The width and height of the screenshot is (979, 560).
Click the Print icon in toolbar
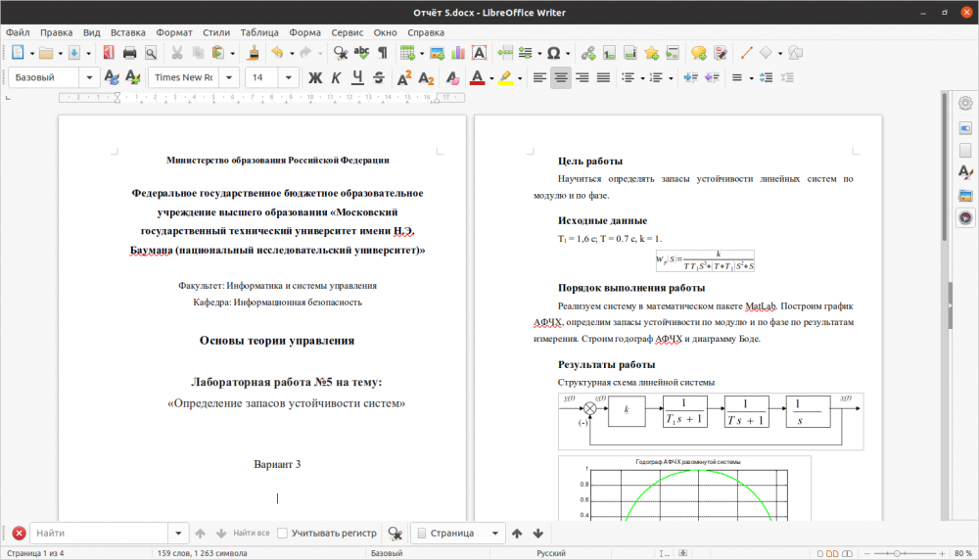130,53
